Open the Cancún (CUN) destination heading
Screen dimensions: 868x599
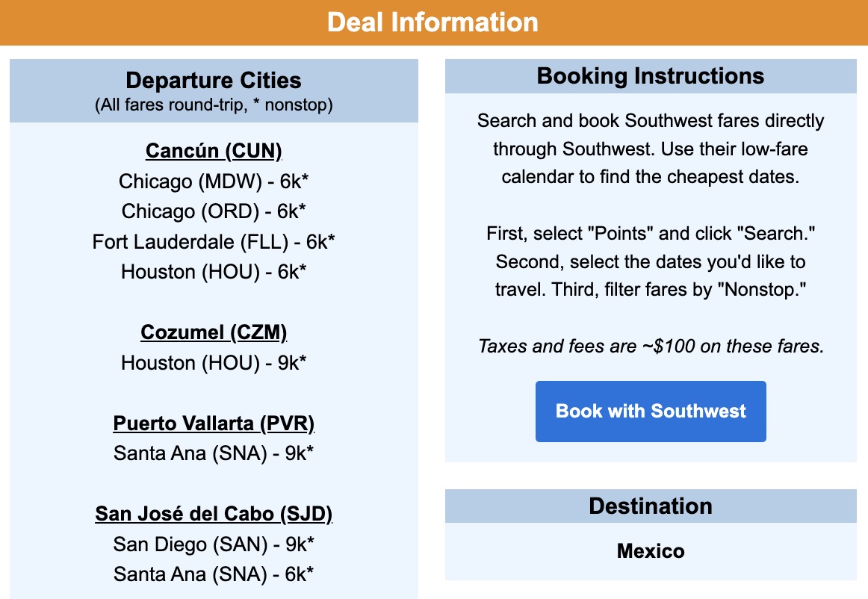[x=212, y=151]
